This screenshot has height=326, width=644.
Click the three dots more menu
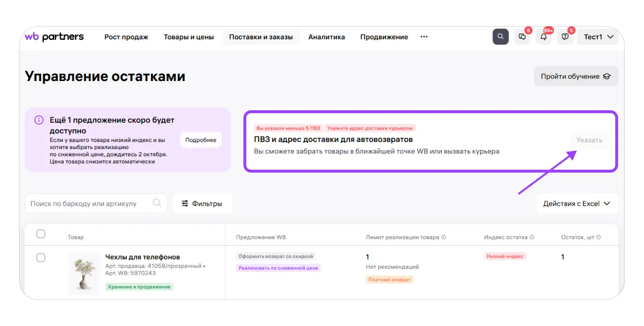pyautogui.click(x=424, y=37)
